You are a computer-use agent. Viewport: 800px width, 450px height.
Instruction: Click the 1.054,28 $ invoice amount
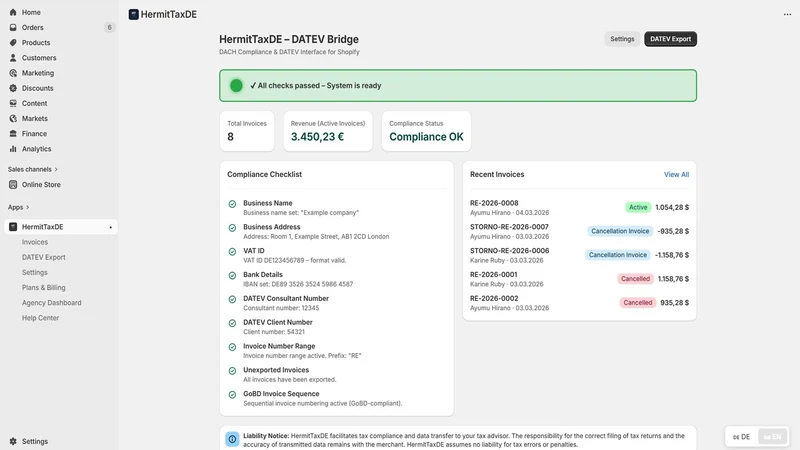click(x=672, y=207)
